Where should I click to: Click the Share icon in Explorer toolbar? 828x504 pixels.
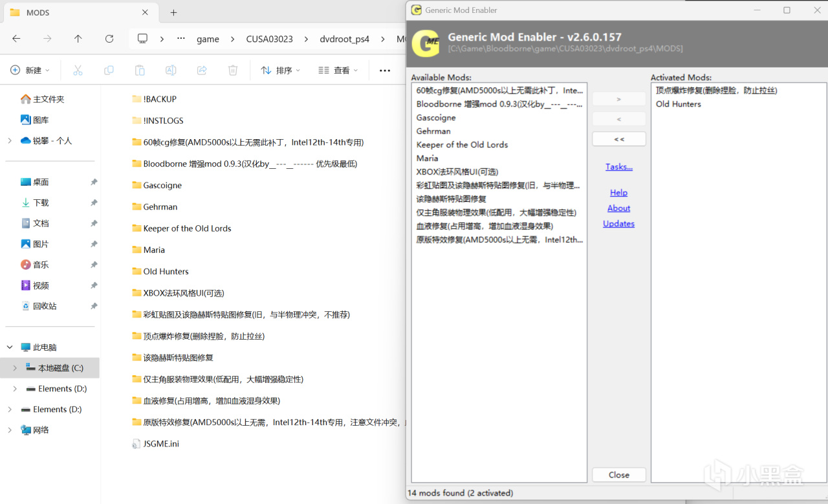pos(202,70)
